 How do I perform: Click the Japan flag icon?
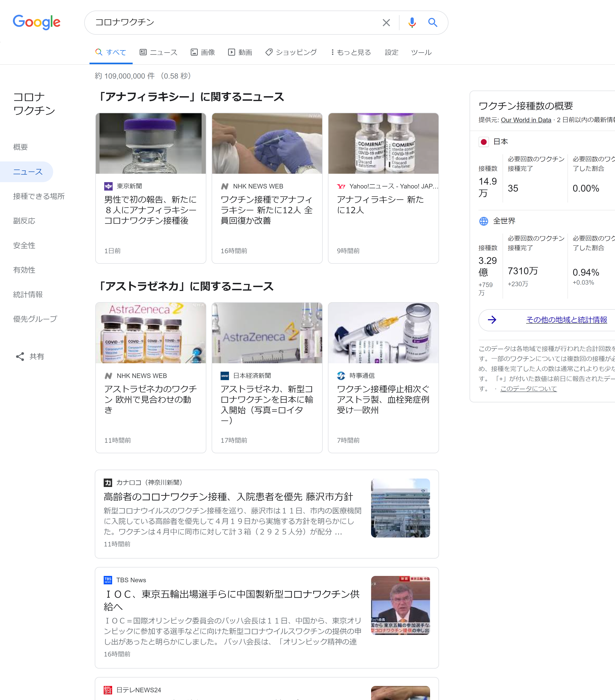point(484,142)
